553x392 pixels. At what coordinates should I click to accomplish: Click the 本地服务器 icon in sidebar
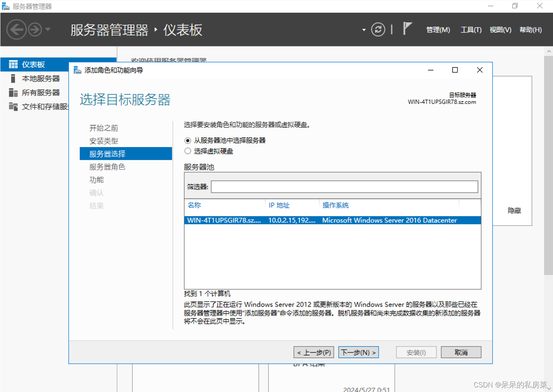[13, 79]
